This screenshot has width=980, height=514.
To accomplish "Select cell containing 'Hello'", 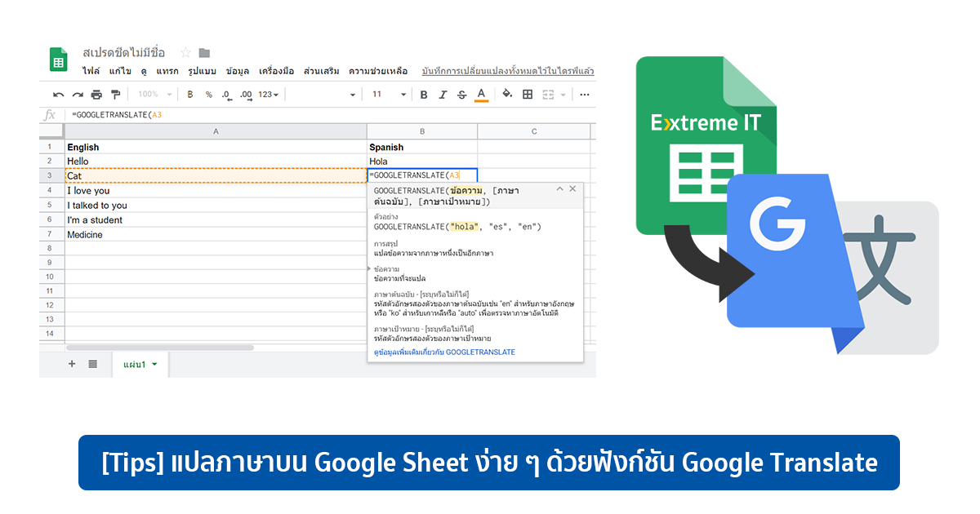I will [216, 162].
